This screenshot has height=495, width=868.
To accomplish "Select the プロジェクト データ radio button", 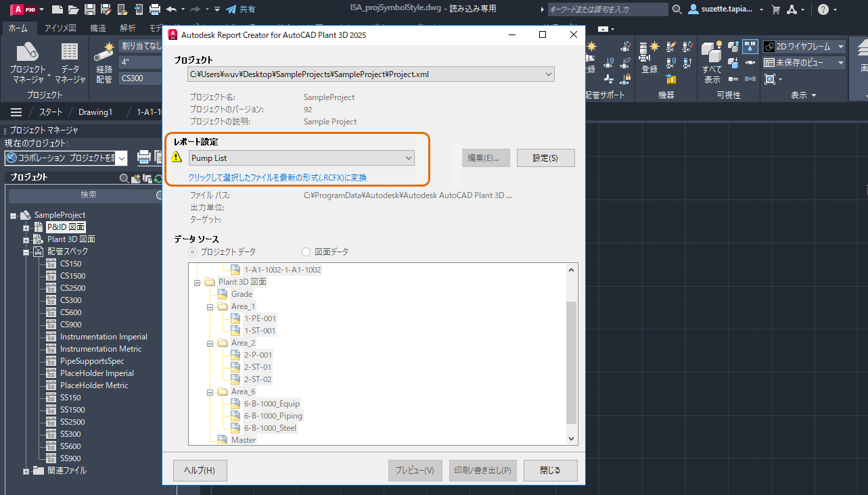I will [x=193, y=252].
